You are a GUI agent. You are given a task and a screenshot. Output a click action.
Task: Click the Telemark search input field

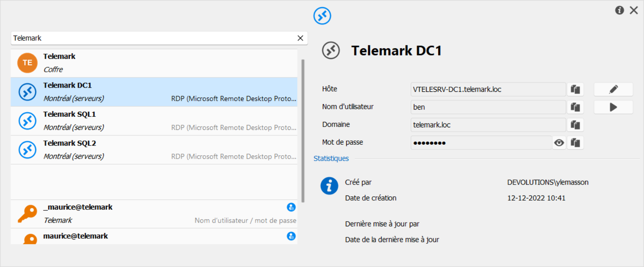(153, 38)
